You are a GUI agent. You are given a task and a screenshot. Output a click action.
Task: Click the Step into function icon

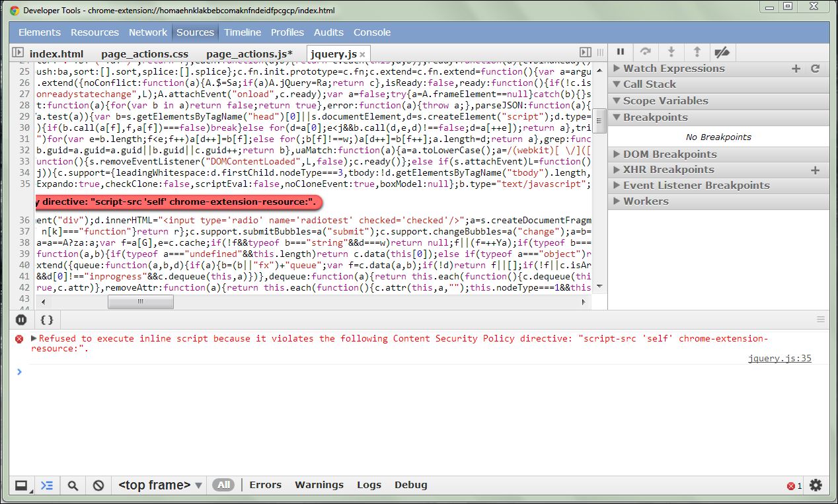coord(671,52)
